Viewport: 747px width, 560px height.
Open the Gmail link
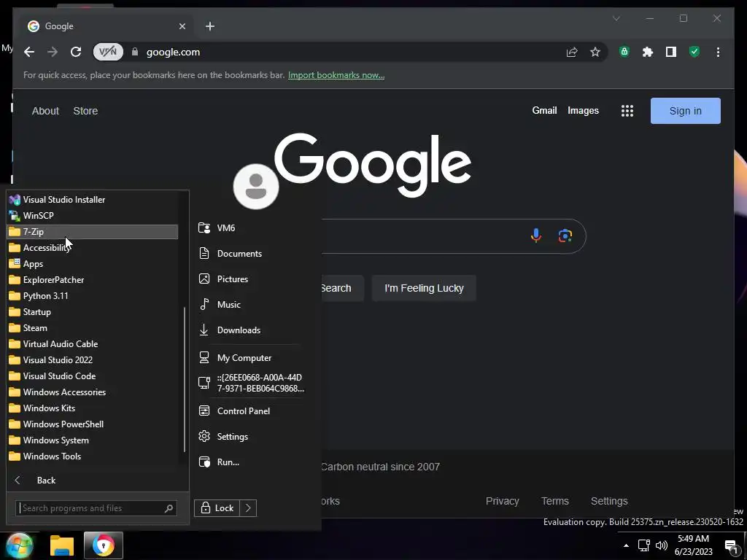point(544,111)
